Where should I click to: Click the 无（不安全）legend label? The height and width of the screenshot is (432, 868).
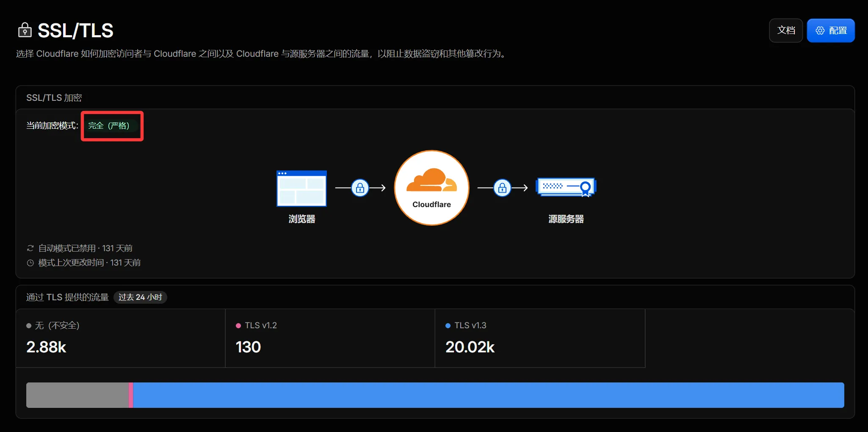coord(57,325)
